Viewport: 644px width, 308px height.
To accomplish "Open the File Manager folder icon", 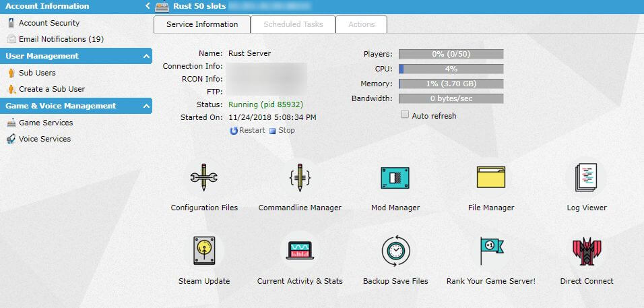I will 490,178.
